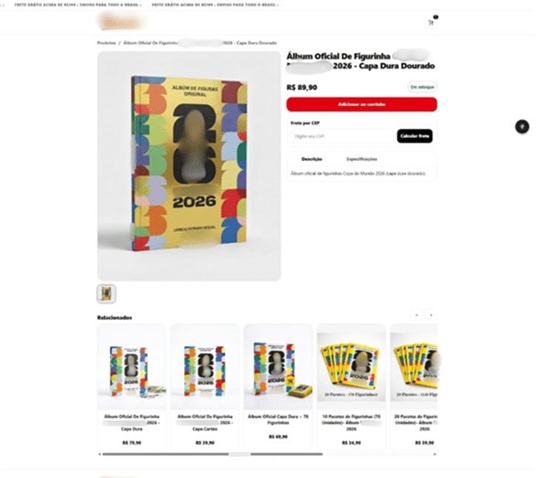The image size is (551, 478).
Task: Switch to the Descrição tab
Action: tap(312, 159)
